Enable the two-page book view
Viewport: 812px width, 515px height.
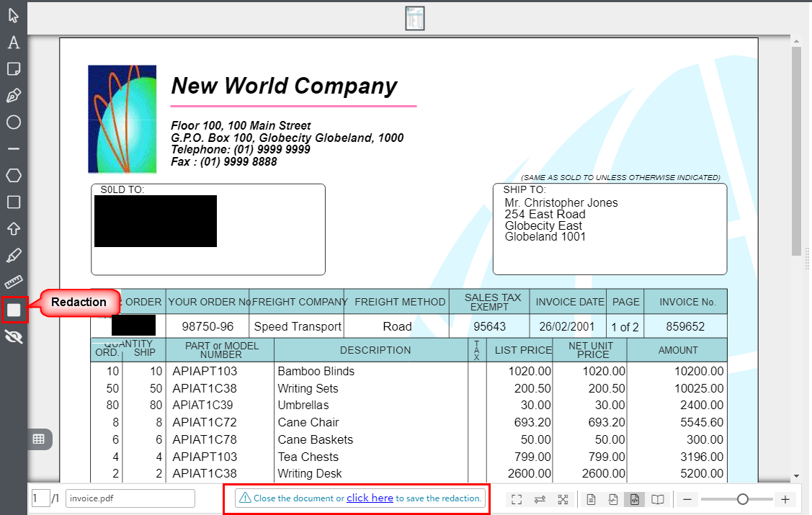click(x=658, y=499)
